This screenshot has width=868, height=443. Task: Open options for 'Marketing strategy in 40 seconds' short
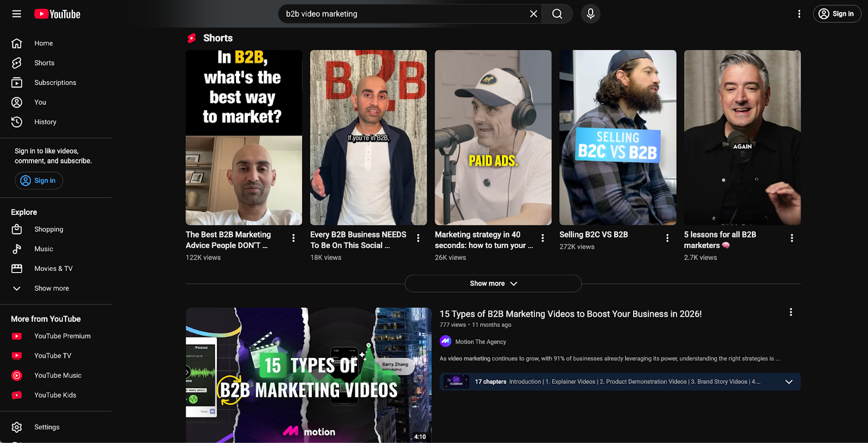(542, 238)
